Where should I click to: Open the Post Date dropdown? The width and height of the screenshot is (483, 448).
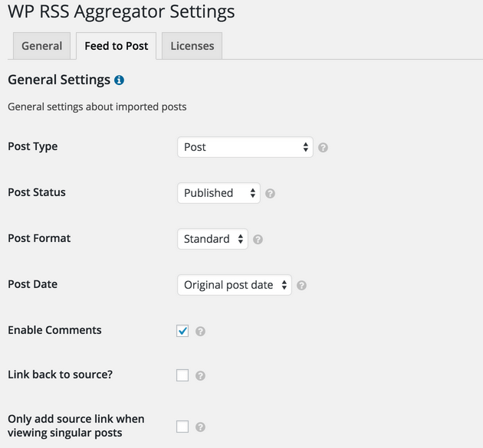click(235, 285)
